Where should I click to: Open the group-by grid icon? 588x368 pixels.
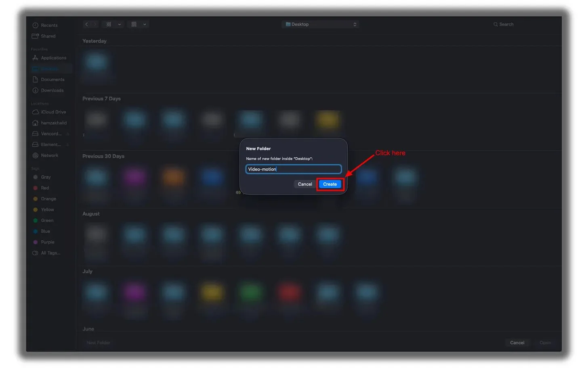tap(134, 25)
